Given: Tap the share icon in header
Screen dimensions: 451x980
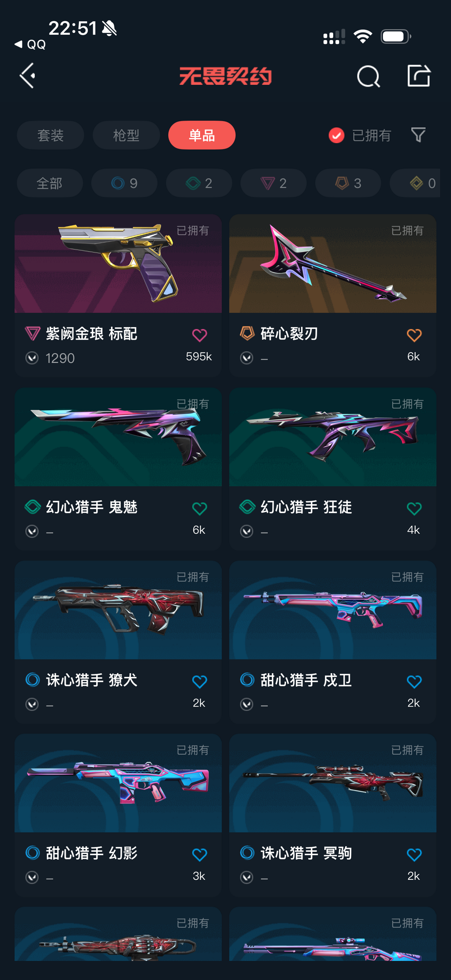Looking at the screenshot, I should click(x=419, y=76).
